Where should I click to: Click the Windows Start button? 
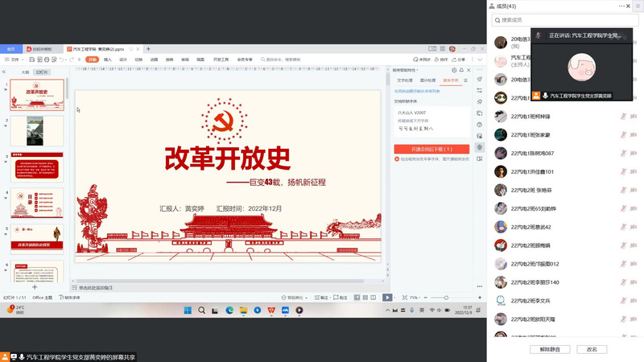(188, 310)
